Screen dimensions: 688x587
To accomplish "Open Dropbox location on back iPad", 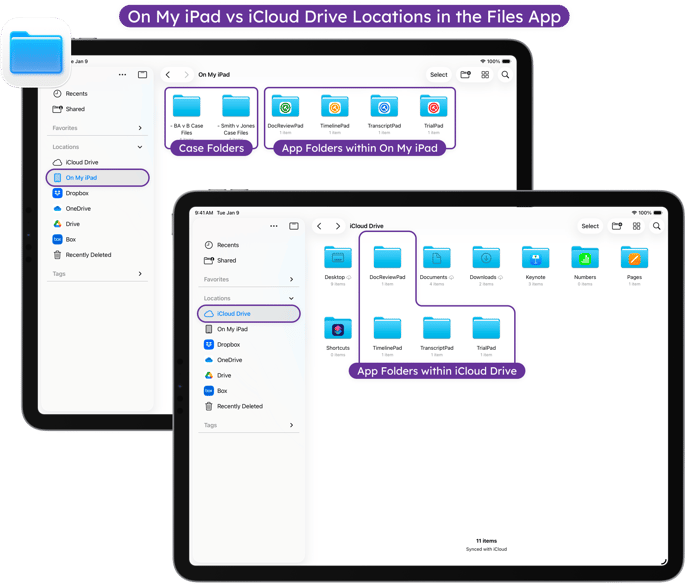I will pos(71,193).
